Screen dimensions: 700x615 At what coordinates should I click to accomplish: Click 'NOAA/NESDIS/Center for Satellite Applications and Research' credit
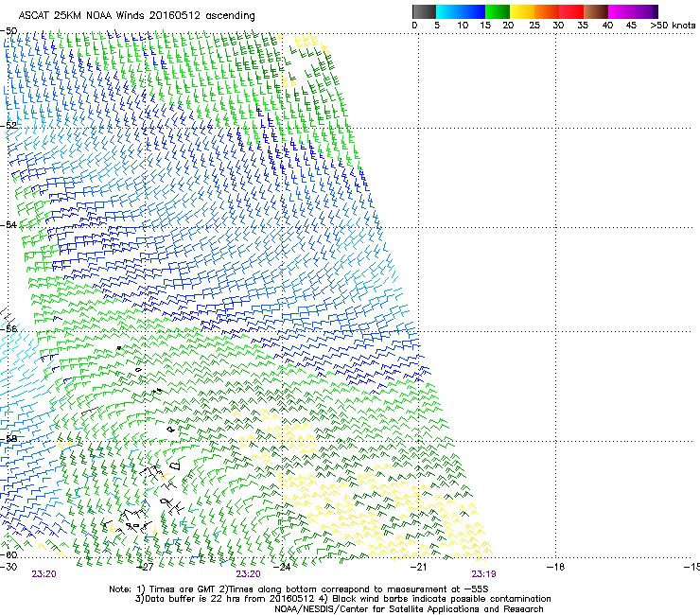click(409, 609)
